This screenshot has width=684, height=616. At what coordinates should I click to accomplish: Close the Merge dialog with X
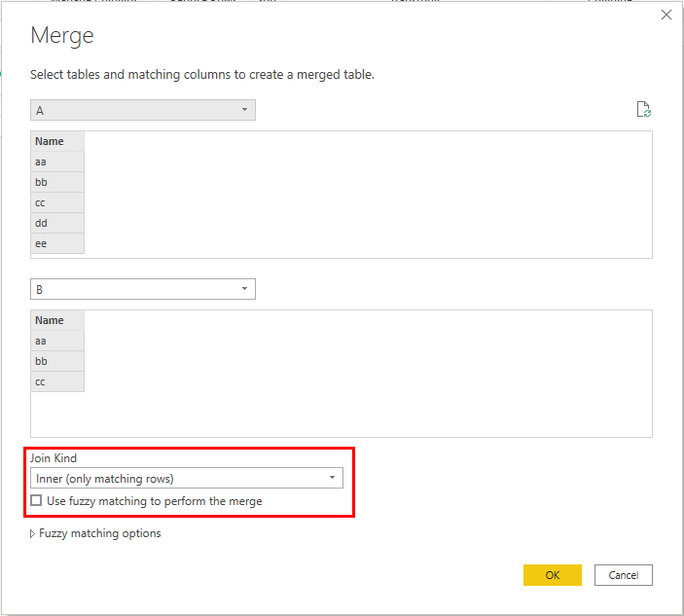(x=666, y=15)
